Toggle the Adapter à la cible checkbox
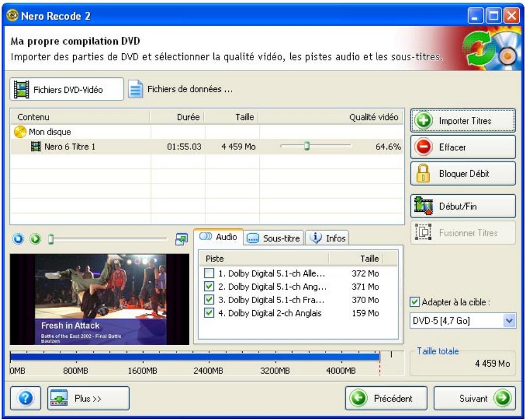 tap(415, 302)
